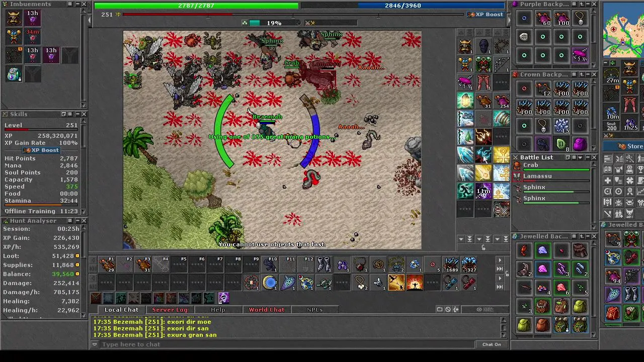Click the helmet in Imbuements panel
Viewport: 644px width, 362px height.
(x=14, y=18)
